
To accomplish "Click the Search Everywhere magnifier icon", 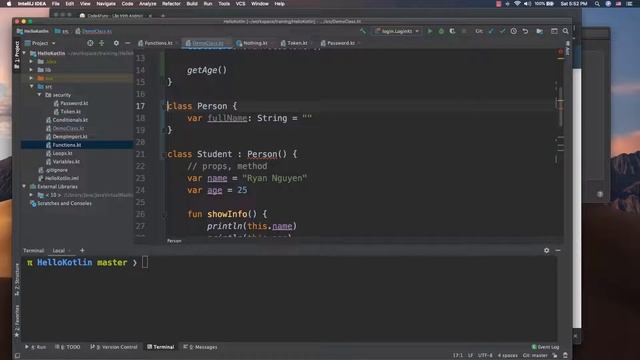I will point(565,31).
